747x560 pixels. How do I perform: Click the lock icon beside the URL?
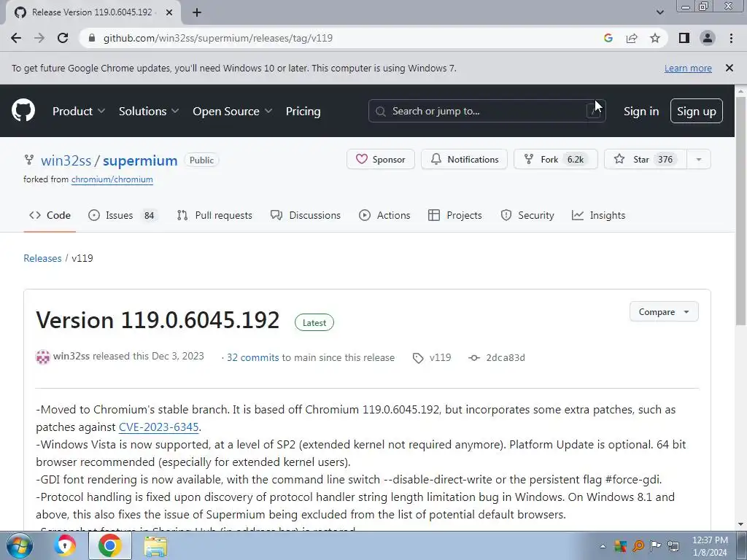(92, 38)
